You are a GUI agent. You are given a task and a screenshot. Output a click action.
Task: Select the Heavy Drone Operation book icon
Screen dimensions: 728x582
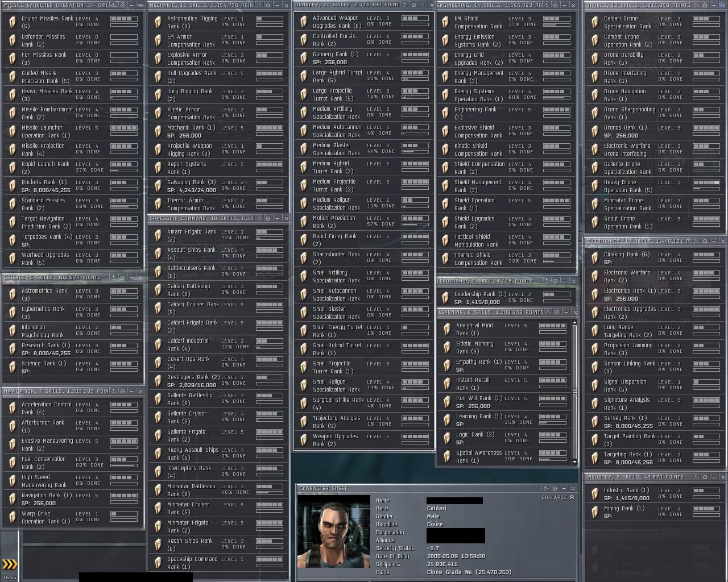click(595, 186)
